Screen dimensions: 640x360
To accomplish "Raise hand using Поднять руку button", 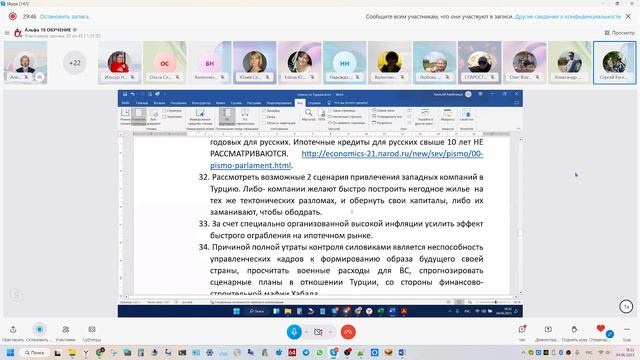I will tap(574, 329).
